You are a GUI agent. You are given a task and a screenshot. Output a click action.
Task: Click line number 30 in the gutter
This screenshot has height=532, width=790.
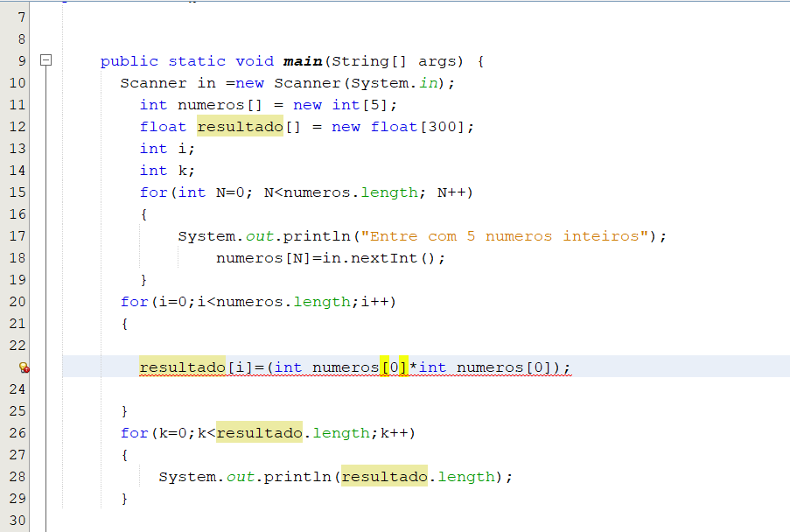(x=17, y=520)
